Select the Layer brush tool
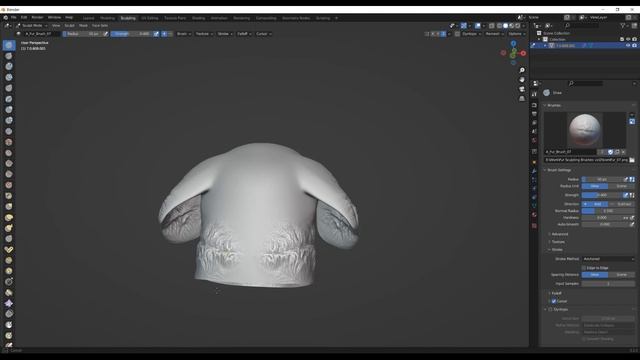The width and height of the screenshot is (640, 360). click(9, 99)
